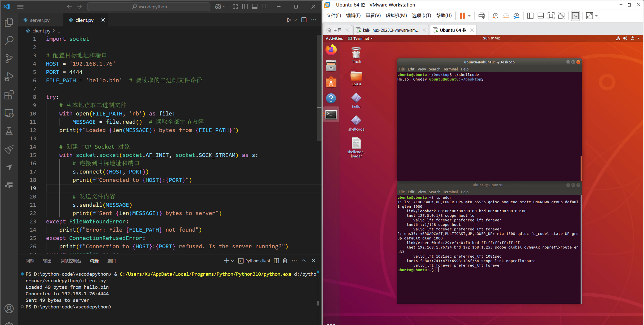This screenshot has height=325, width=644.
Task: Click the Search icon in the activity bar
Action: [x=9, y=40]
